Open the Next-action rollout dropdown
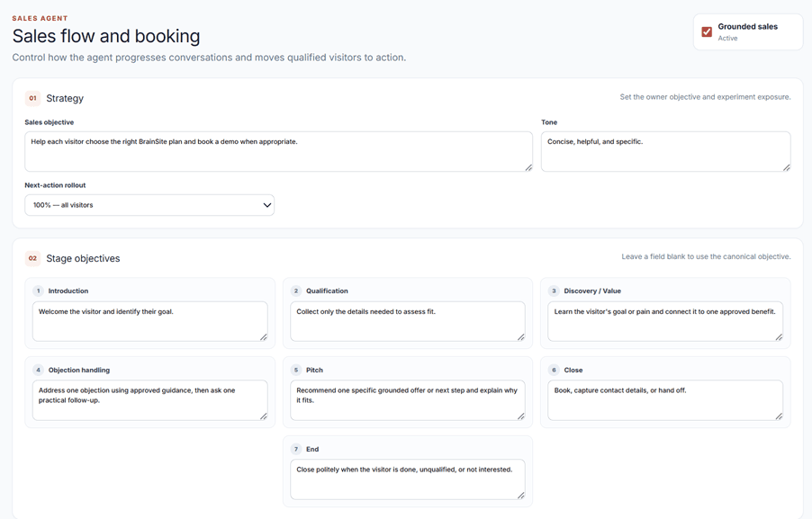 (149, 205)
